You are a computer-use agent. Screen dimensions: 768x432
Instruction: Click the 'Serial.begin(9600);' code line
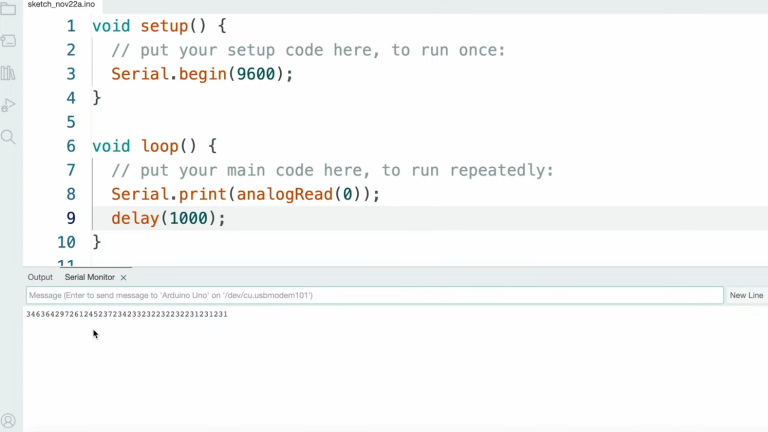pyautogui.click(x=202, y=74)
